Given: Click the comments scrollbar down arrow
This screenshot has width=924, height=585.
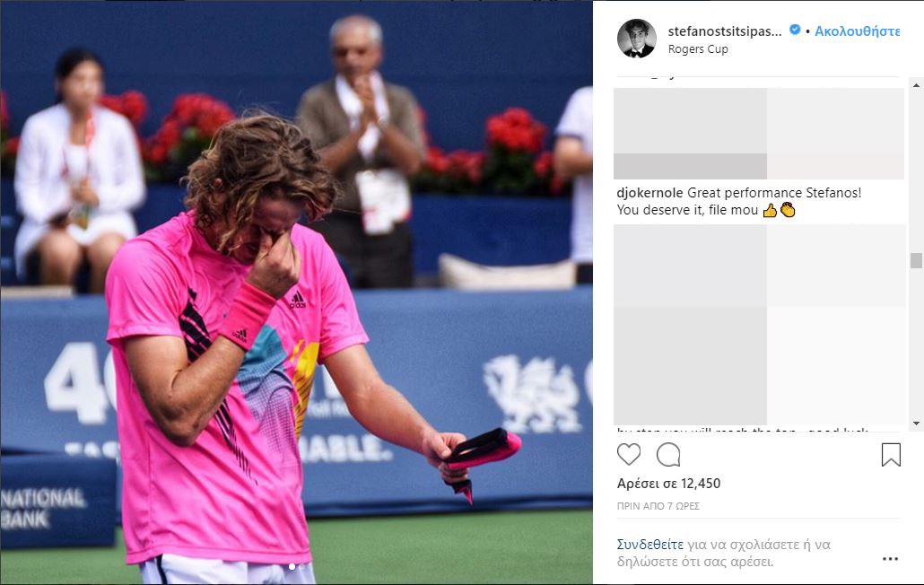Looking at the screenshot, I should pos(916,423).
